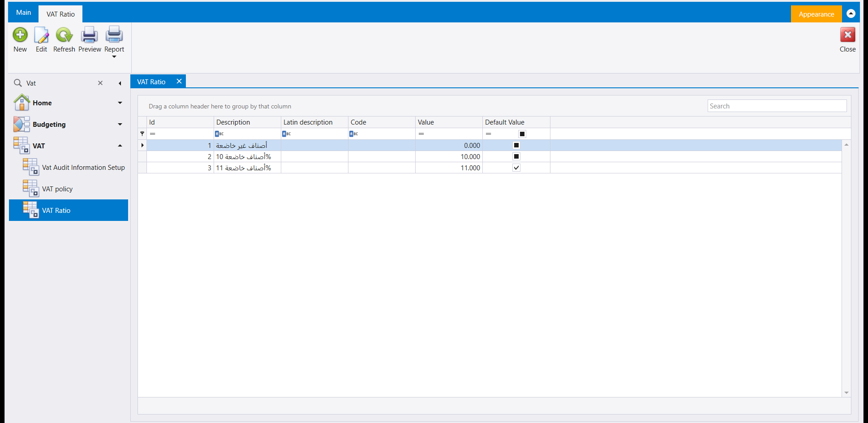Click the grid filter funnel icon

142,134
